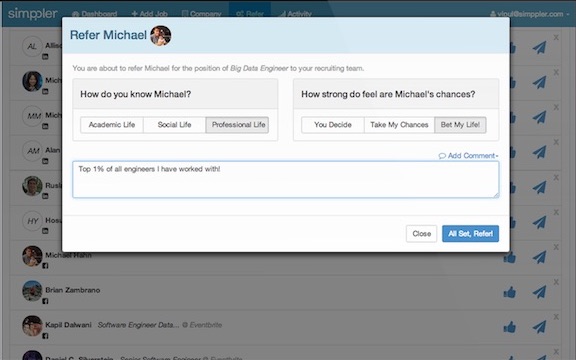Viewport: 576px width, 360px height.
Task: Click LinkedIn icon under AL avatar
Action: [45, 57]
